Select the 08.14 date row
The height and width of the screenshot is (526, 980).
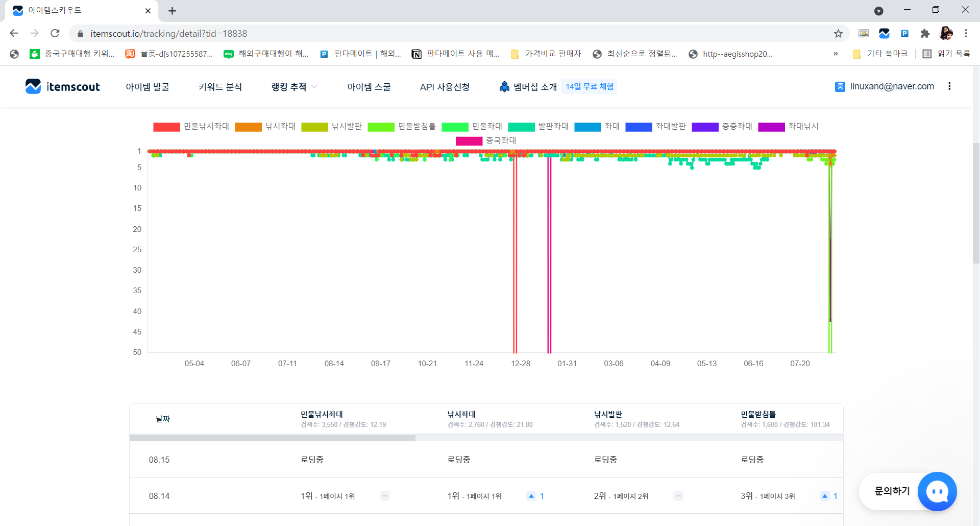pos(486,496)
